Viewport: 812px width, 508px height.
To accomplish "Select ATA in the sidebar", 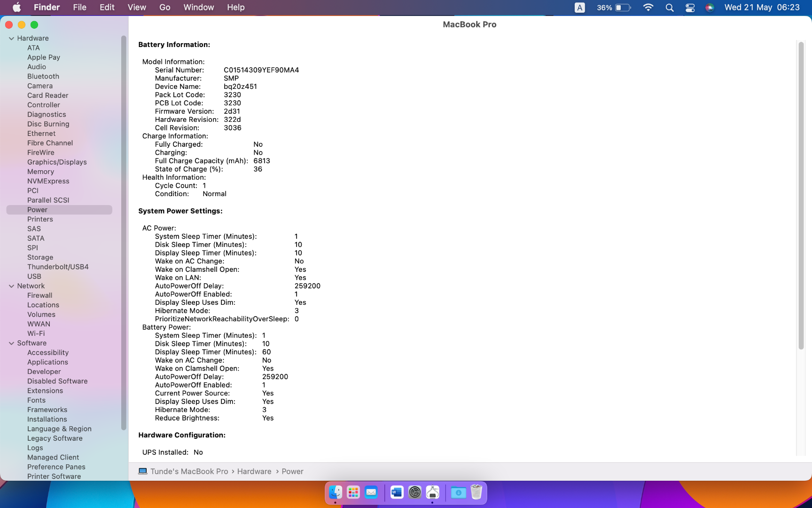I will [33, 48].
